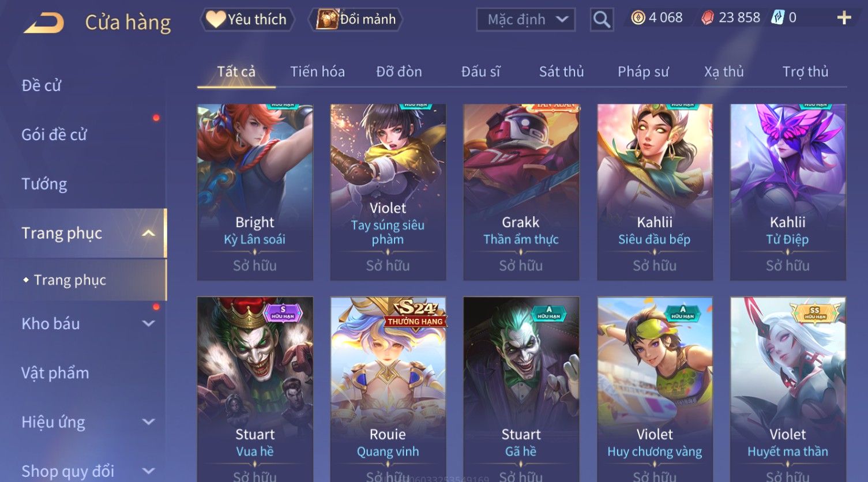Open Yêu thích heart favorites

pos(247,20)
